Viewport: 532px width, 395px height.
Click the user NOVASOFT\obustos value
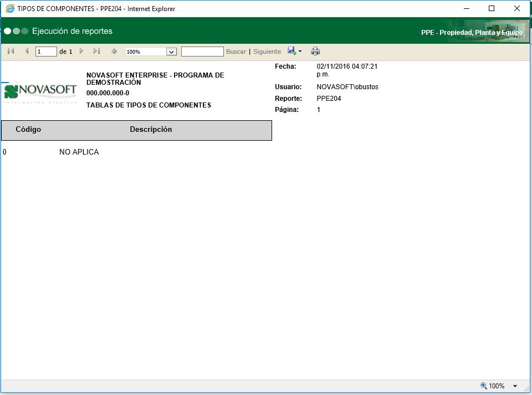tap(347, 87)
